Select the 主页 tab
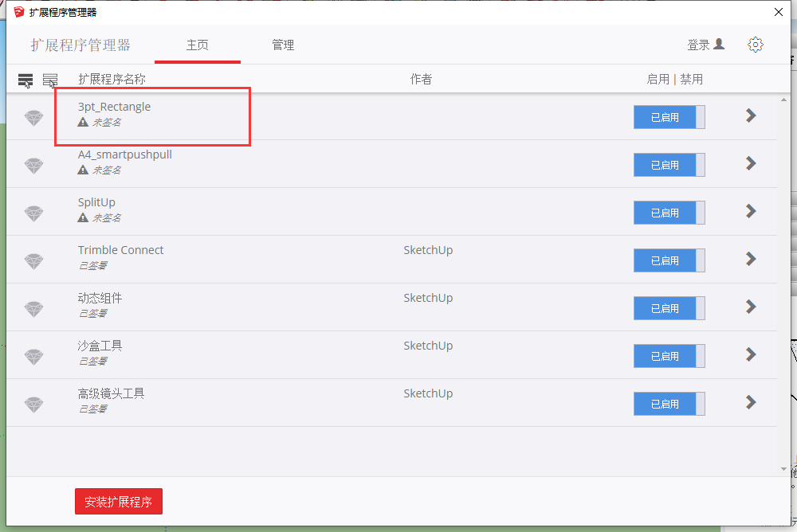Image resolution: width=797 pixels, height=532 pixels. point(197,45)
